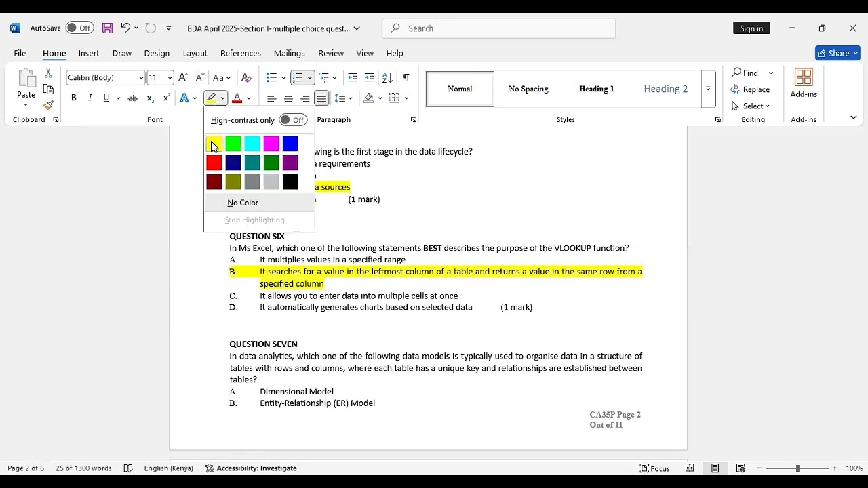Justify the paragraph text

(321, 98)
